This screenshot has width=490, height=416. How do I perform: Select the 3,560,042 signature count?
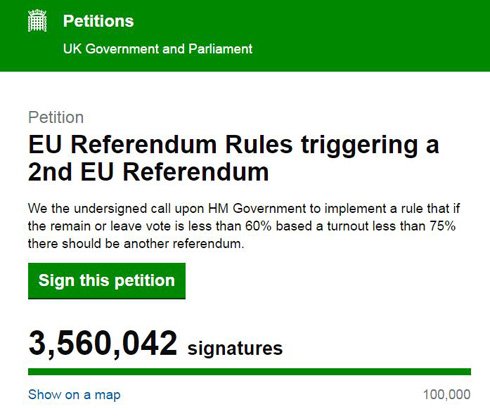click(x=103, y=344)
